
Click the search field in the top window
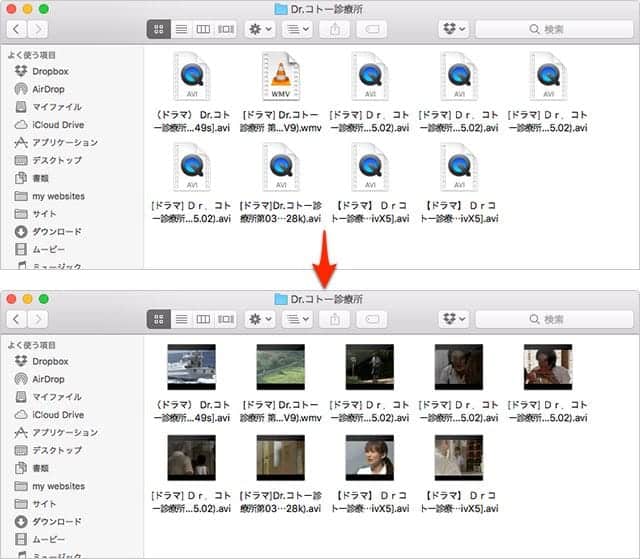coord(554,29)
